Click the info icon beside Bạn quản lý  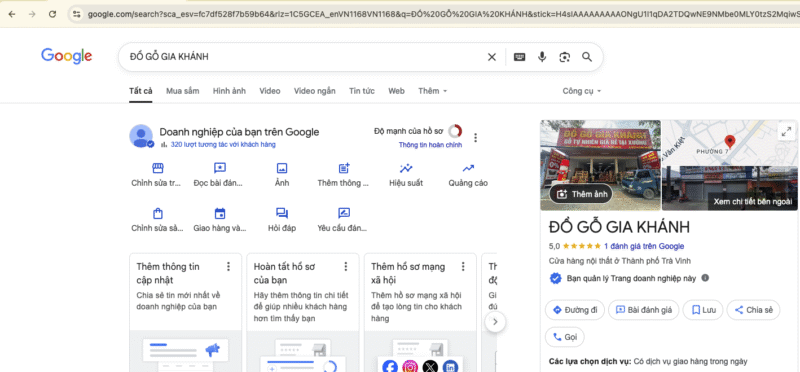point(705,278)
